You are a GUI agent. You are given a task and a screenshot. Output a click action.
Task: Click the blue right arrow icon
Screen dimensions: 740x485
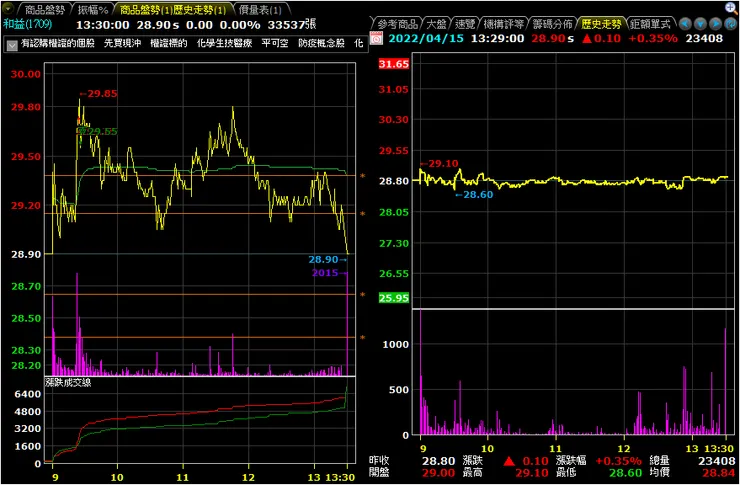(716, 24)
